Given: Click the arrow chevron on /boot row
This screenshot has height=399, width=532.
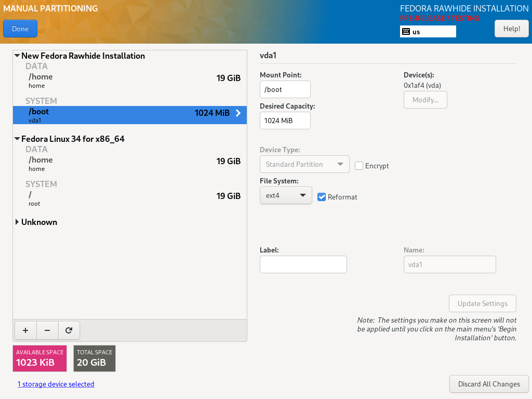Looking at the screenshot, I should point(238,113).
